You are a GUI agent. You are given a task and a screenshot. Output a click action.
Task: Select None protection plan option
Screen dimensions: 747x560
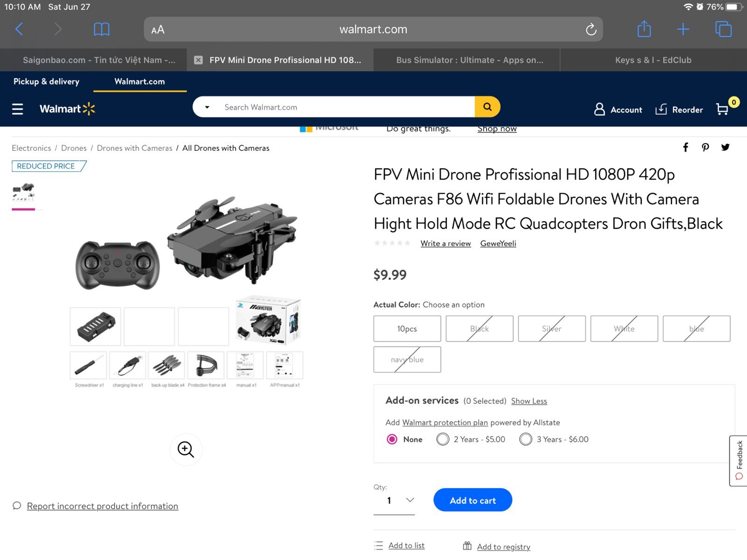coord(392,439)
